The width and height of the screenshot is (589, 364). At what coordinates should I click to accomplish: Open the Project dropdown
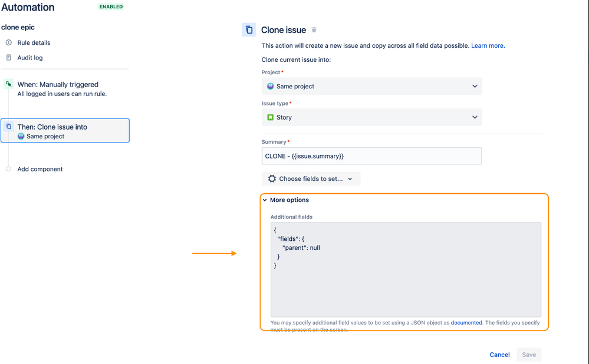[371, 87]
